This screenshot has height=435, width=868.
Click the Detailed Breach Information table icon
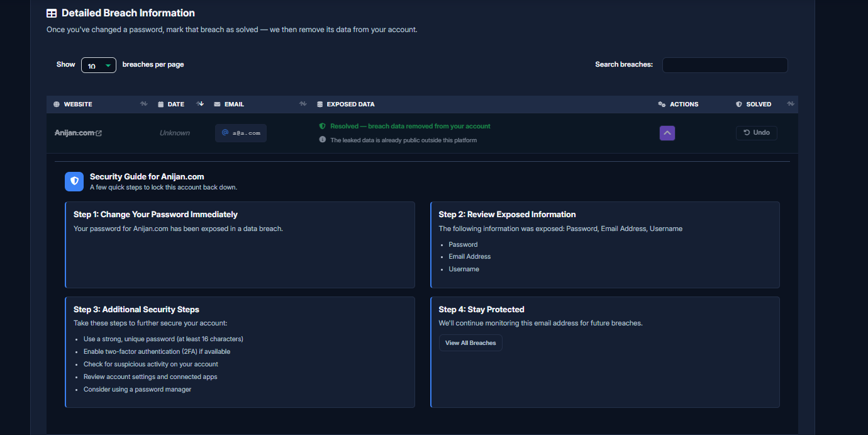click(52, 13)
